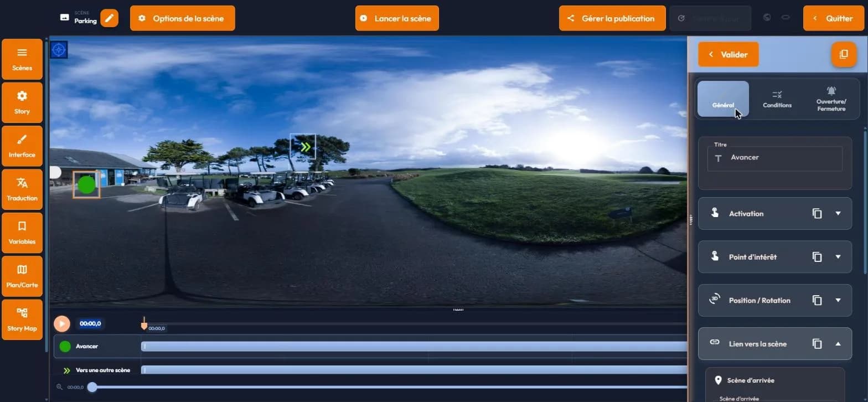Image resolution: width=868 pixels, height=402 pixels.
Task: Switch to the Conditions tab
Action: coord(777,99)
